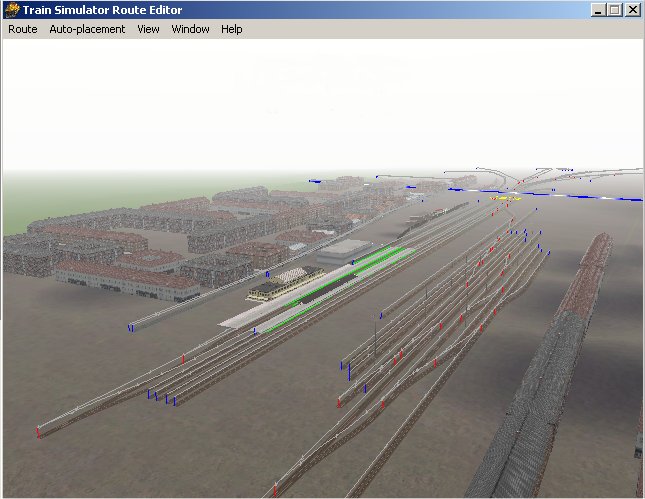Screen dimensions: 645x499
Task: Click the blue marker next to the station building
Action: pos(267,273)
